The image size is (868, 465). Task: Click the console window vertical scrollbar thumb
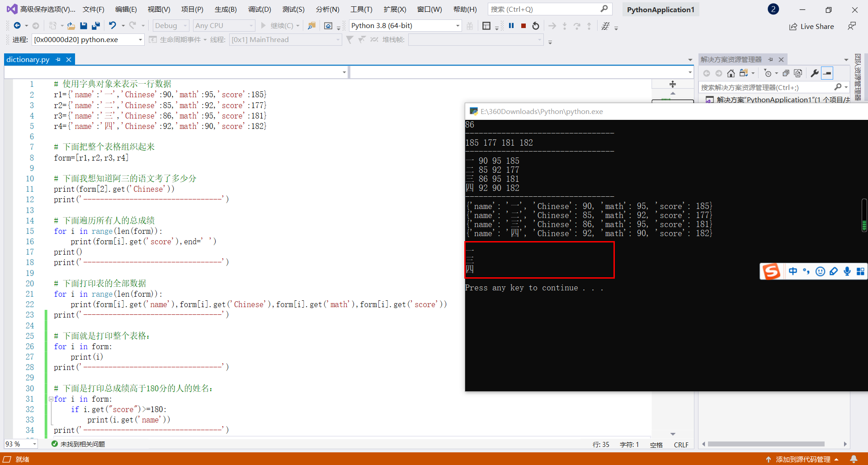tap(864, 215)
